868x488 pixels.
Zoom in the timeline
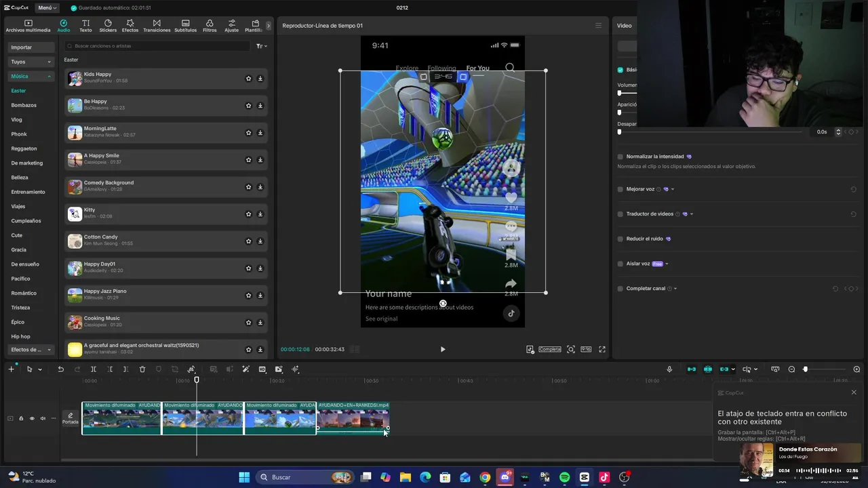pos(856,369)
